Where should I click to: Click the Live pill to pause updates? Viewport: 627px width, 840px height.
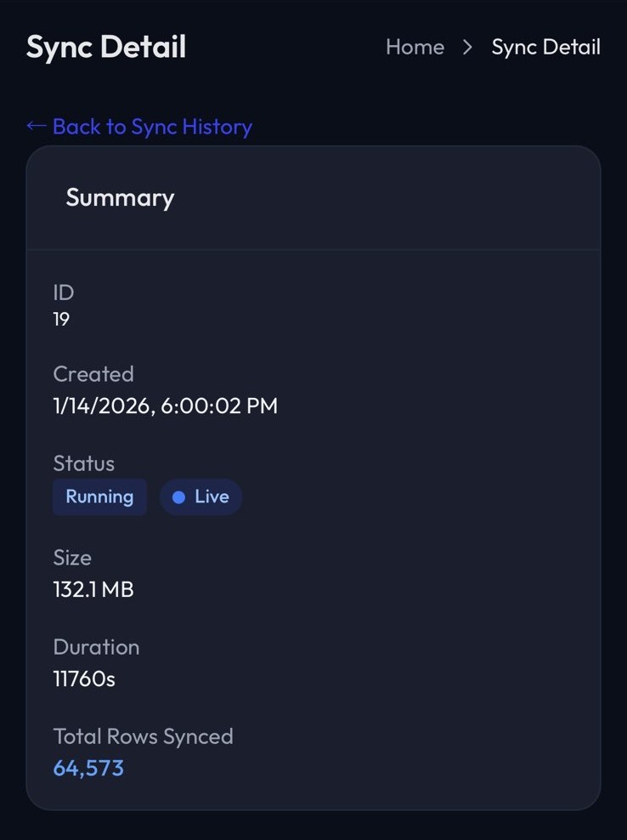point(201,497)
